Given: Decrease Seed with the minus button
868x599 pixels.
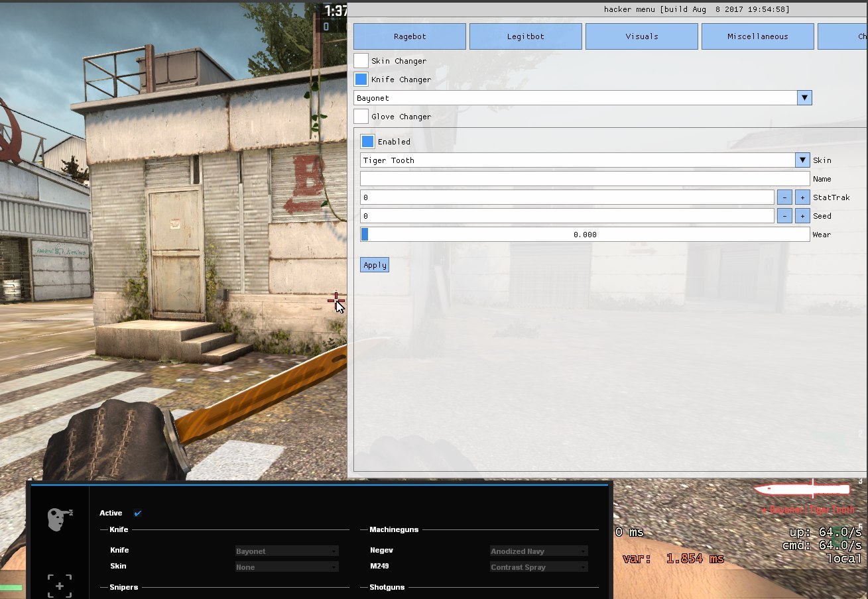Looking at the screenshot, I should pyautogui.click(x=784, y=216).
